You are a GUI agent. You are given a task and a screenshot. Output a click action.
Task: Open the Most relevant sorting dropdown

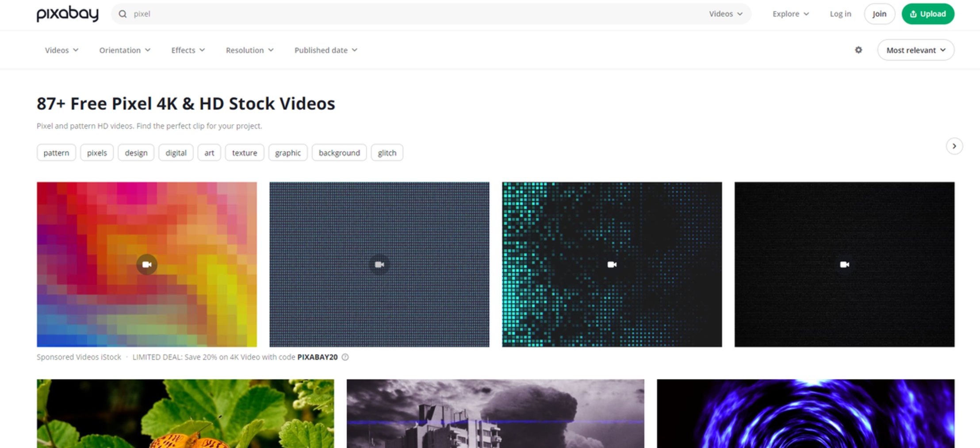(915, 50)
